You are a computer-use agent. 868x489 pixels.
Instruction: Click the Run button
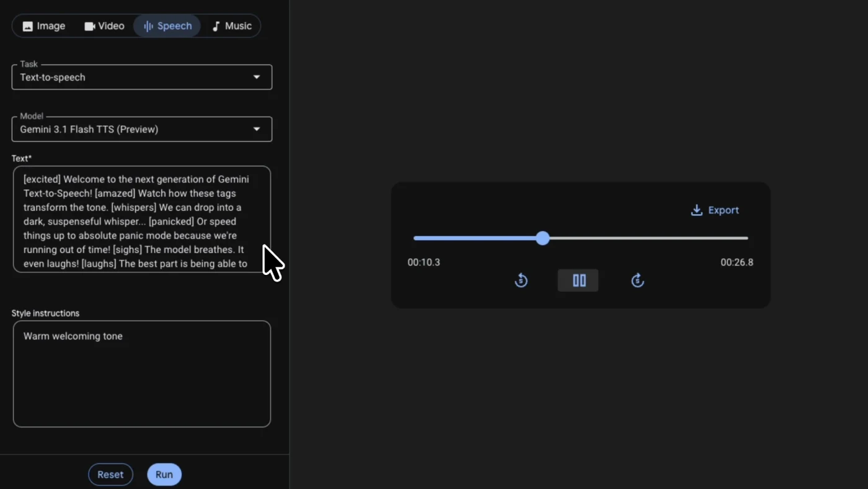coord(164,474)
